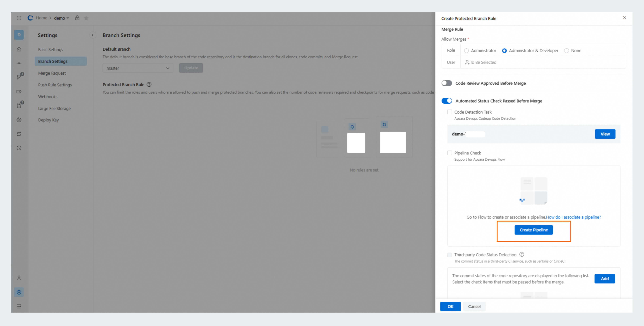Open How do I associate a pipeline link
Viewport: 644px width, 326px height.
point(573,217)
